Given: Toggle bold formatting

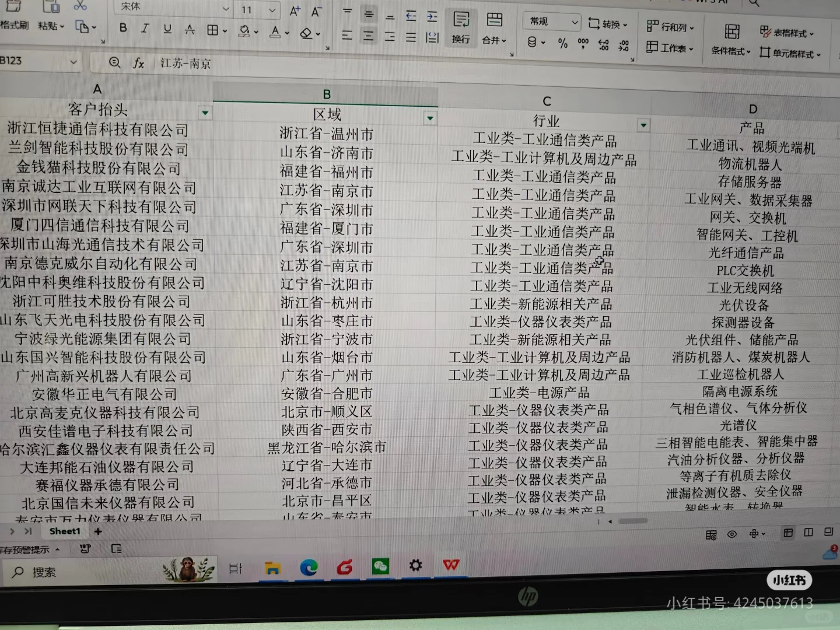Looking at the screenshot, I should point(123,27).
